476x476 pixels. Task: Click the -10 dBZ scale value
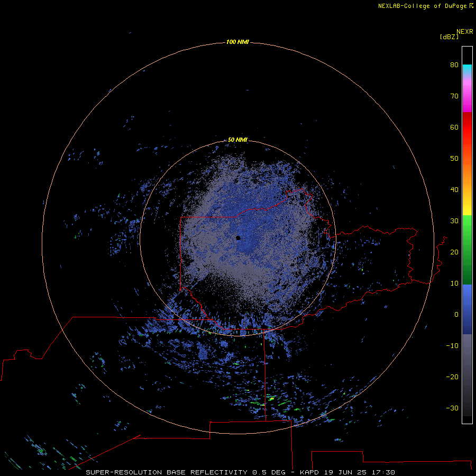pyautogui.click(x=452, y=346)
